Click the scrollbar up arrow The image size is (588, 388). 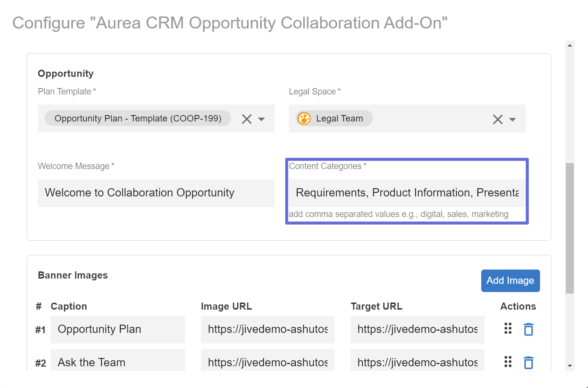coord(570,45)
